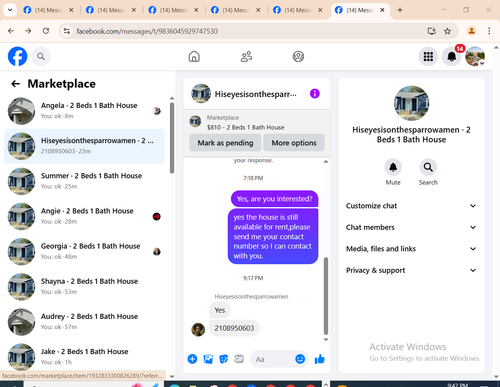
Task: Open the Friends icon in the top bar
Action: coord(246,56)
